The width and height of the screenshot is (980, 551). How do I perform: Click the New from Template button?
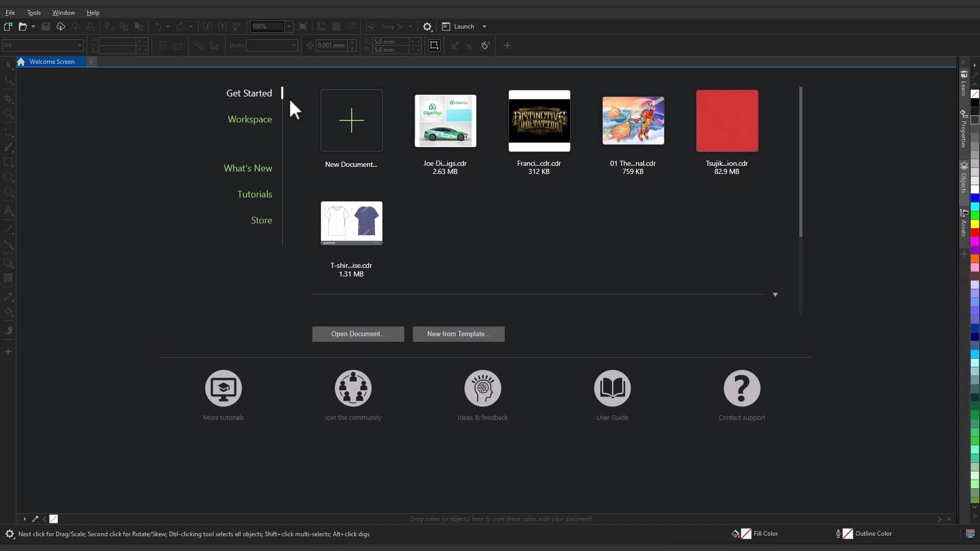(x=458, y=334)
